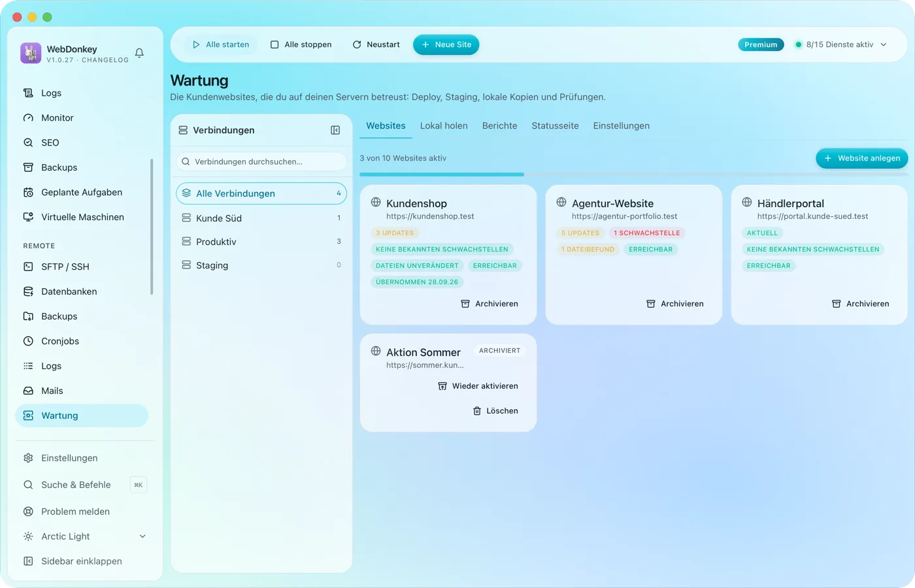
Task: Click Wieder aktivieren on Aktion Sommer
Action: click(x=478, y=386)
